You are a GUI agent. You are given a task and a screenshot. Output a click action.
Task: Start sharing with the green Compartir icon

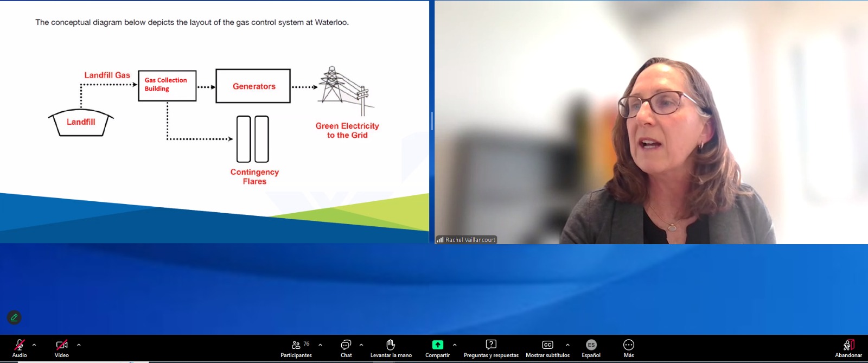coord(438,345)
